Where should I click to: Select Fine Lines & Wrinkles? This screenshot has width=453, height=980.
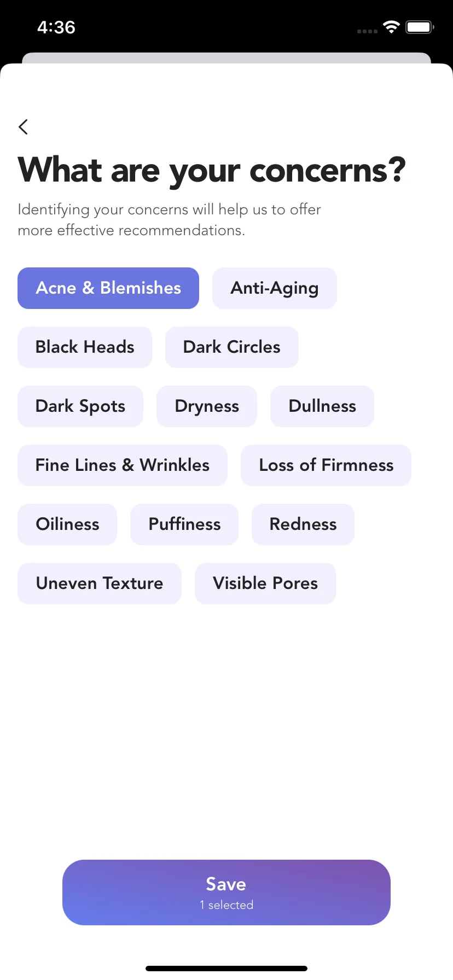(123, 465)
